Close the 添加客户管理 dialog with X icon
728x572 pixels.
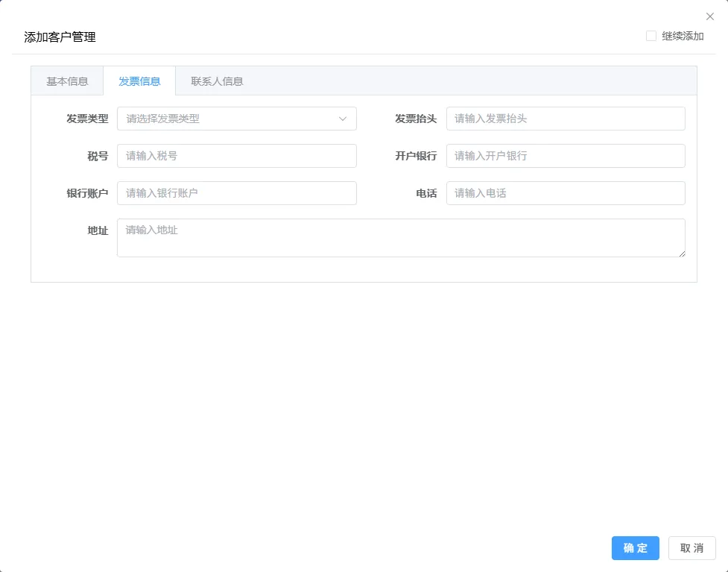click(710, 16)
